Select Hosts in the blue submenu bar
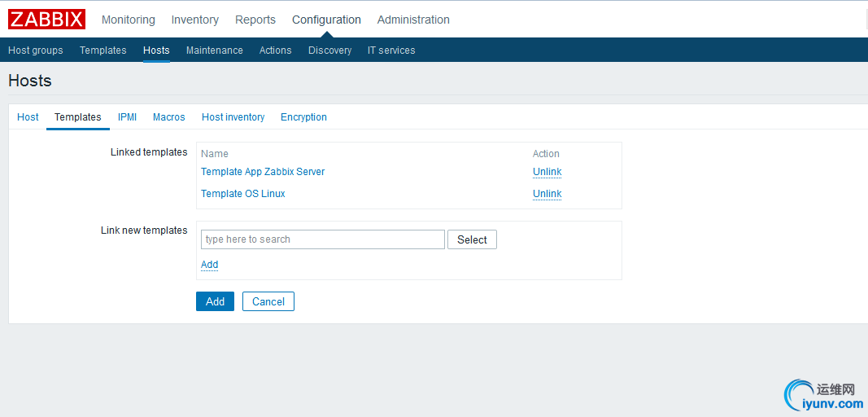868x417 pixels. 156,50
